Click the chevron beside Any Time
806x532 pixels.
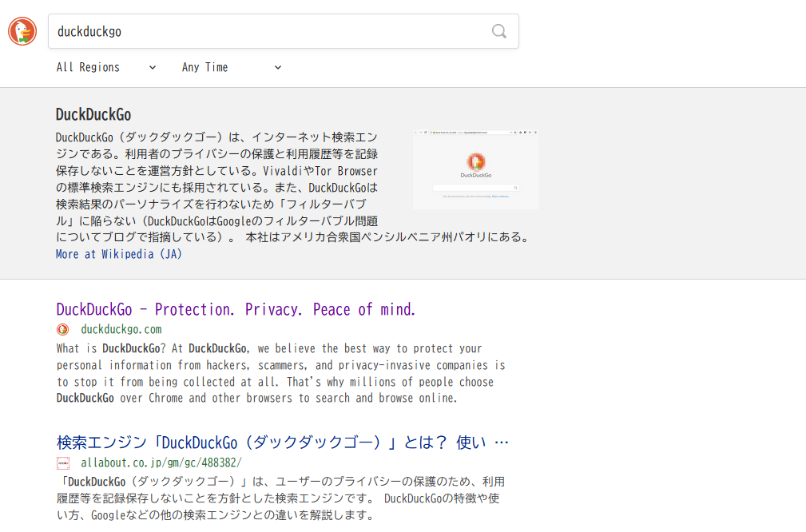[x=278, y=68]
